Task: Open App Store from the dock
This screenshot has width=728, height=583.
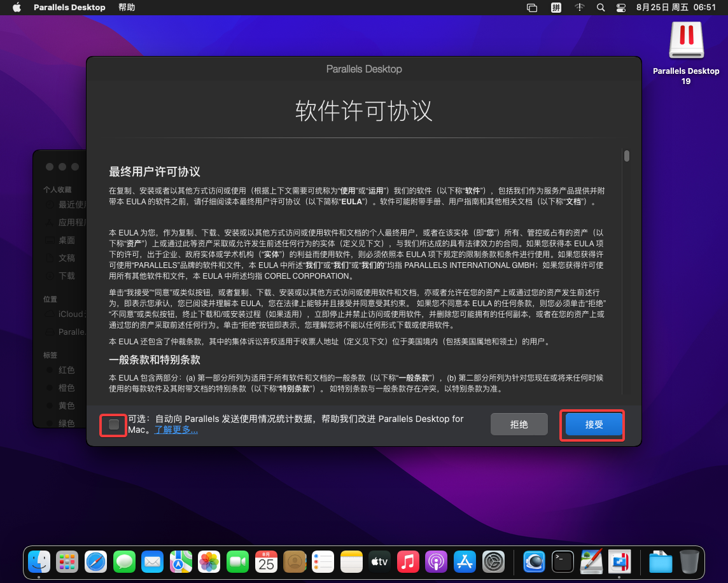Action: (465, 562)
